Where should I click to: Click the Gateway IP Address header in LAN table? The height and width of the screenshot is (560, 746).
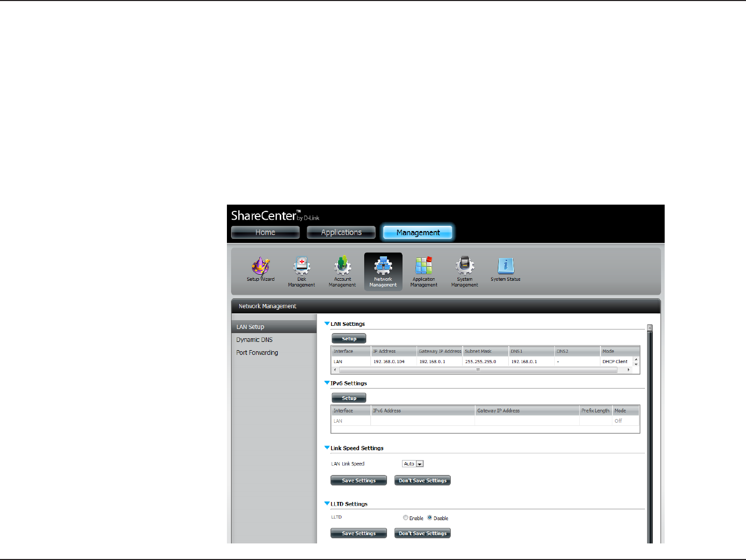pyautogui.click(x=440, y=351)
